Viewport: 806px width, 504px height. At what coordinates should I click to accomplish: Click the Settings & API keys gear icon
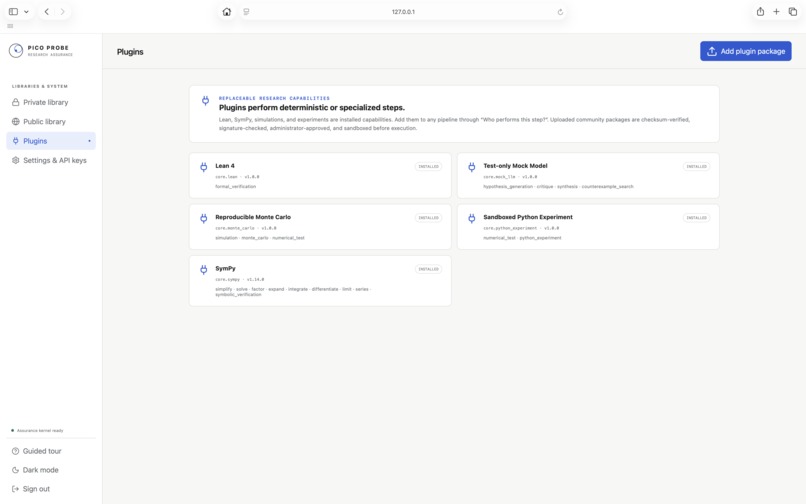click(x=15, y=160)
